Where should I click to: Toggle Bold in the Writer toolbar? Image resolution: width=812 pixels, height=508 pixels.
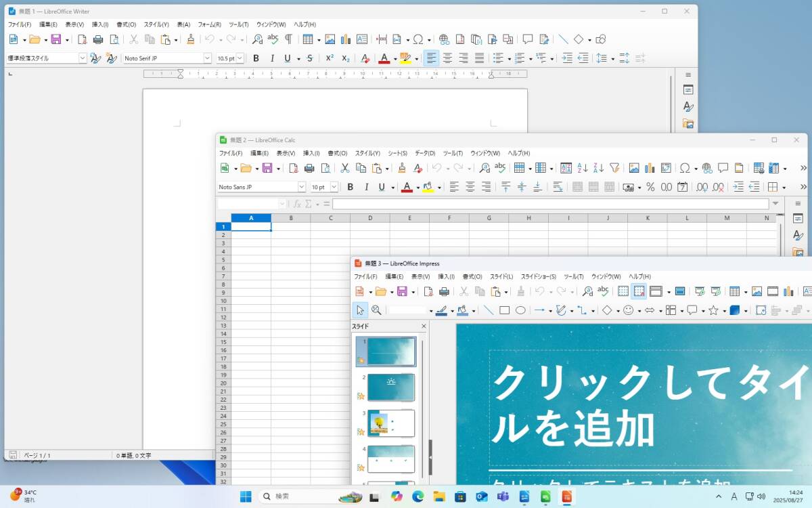click(x=256, y=58)
